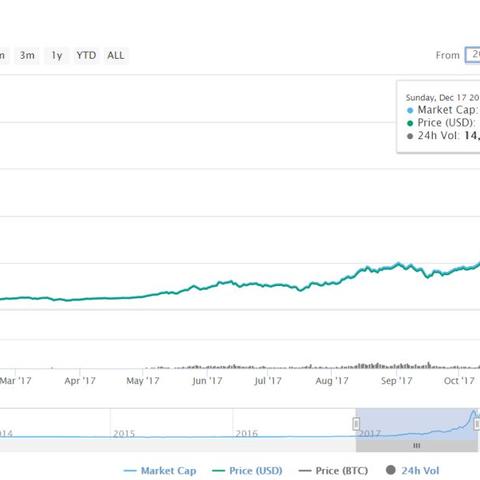Screen dimensions: 480x480
Task: Show ALL time range
Action: [x=116, y=55]
